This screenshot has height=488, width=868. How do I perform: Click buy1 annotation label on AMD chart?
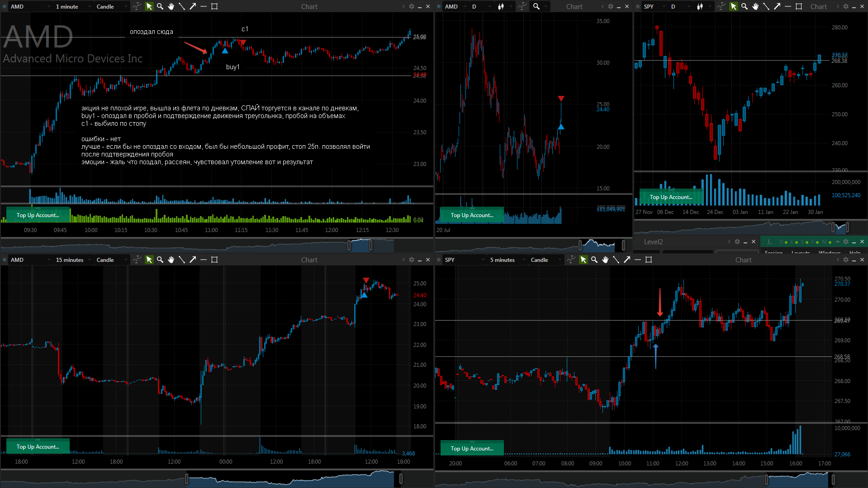pyautogui.click(x=233, y=67)
